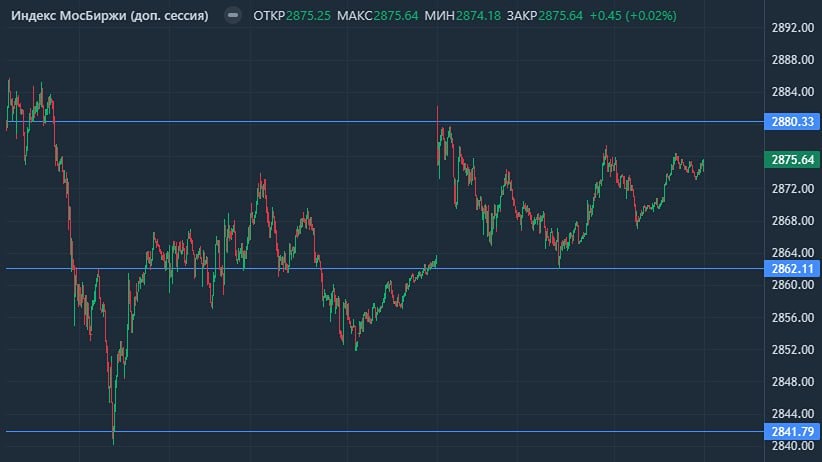Click the 2852.00 price axis label

point(793,349)
